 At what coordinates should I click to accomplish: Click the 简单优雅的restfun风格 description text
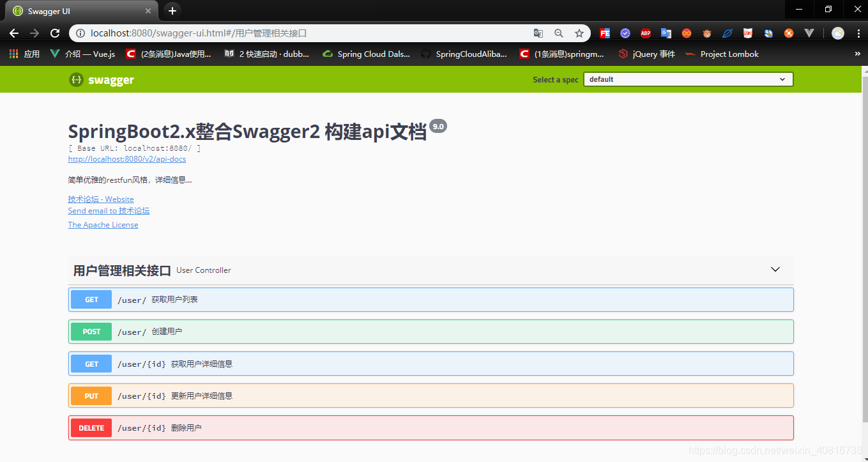tap(130, 180)
